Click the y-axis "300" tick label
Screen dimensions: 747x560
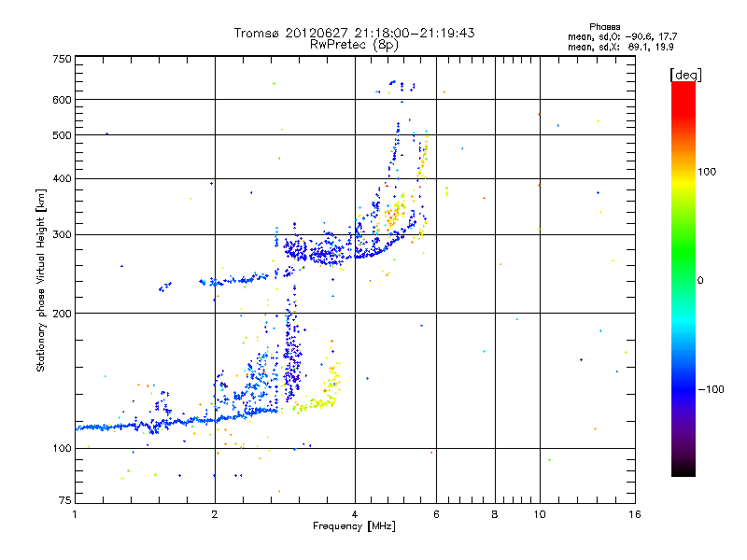click(x=62, y=235)
